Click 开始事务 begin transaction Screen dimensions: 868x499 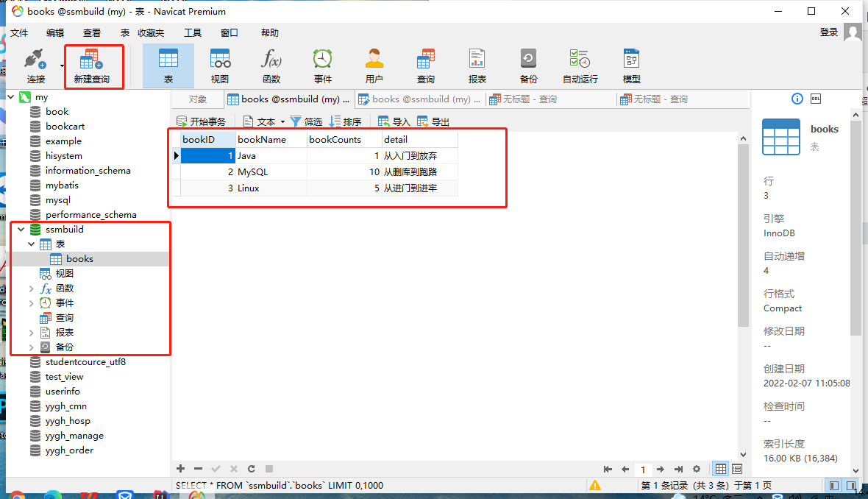coord(201,121)
